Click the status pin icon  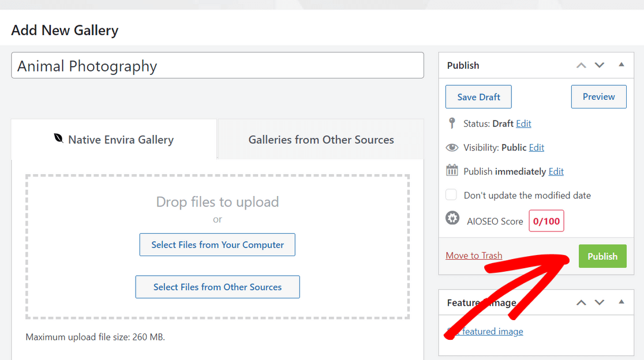click(452, 123)
